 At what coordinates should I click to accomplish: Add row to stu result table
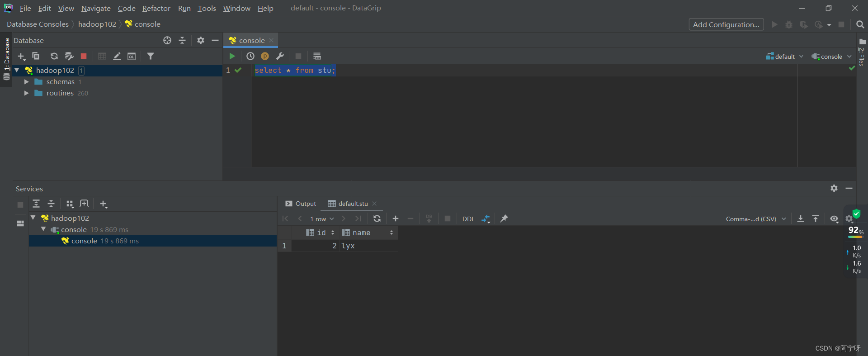396,218
